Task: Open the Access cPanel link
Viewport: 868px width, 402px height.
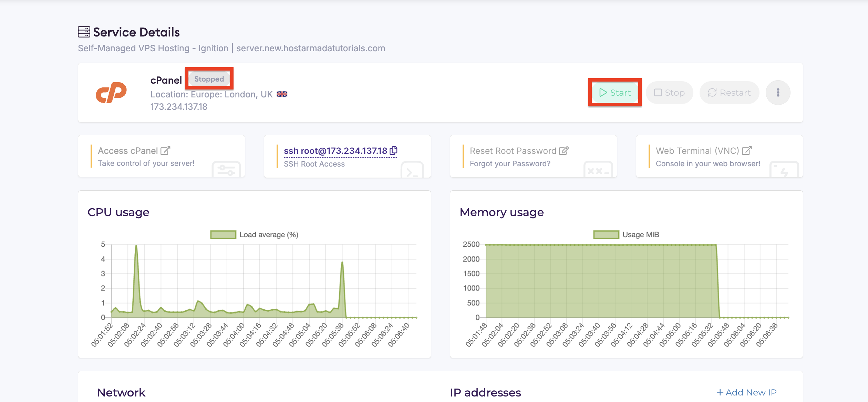Action: click(x=128, y=151)
